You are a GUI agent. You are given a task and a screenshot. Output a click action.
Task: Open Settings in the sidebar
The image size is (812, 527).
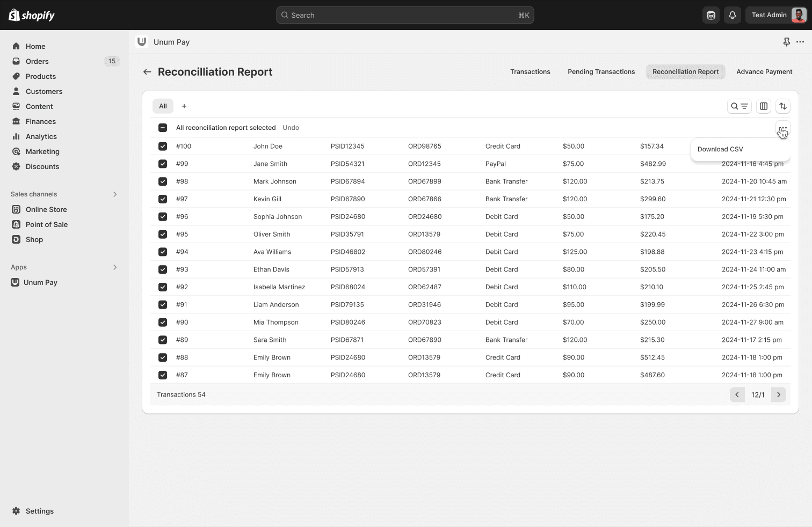tap(39, 511)
